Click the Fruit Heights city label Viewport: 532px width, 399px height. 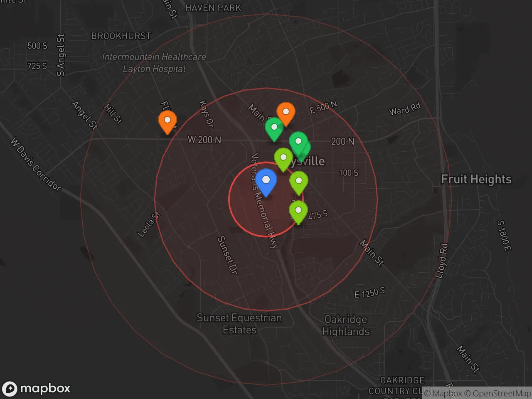click(x=476, y=179)
